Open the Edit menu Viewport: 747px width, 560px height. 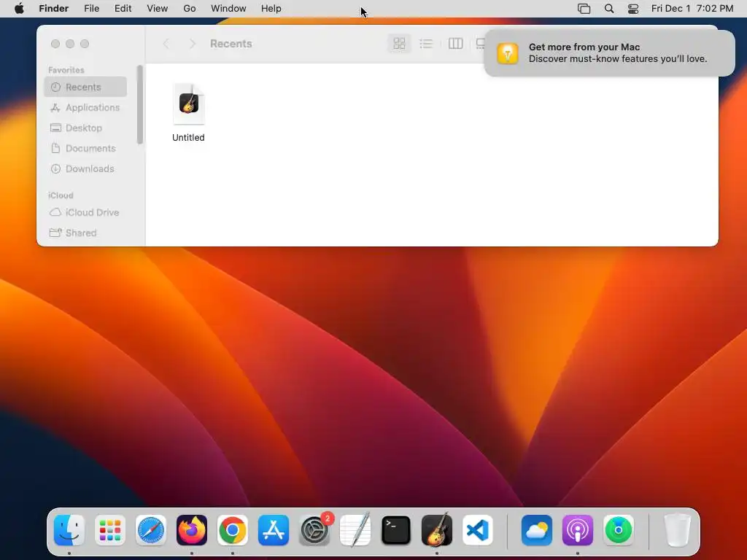123,9
